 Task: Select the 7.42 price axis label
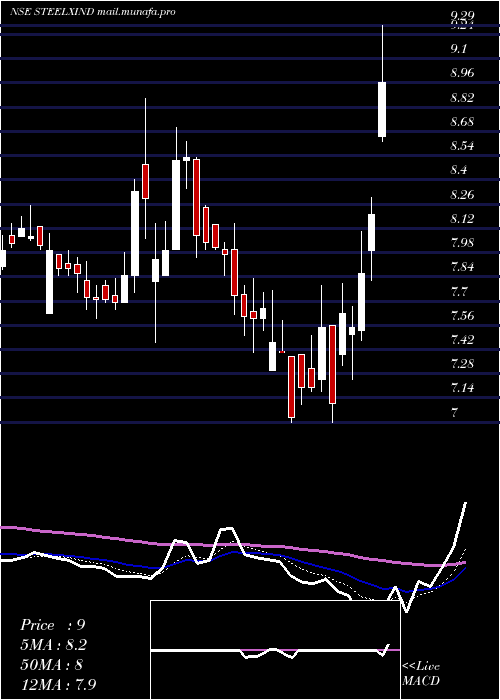pos(462,340)
